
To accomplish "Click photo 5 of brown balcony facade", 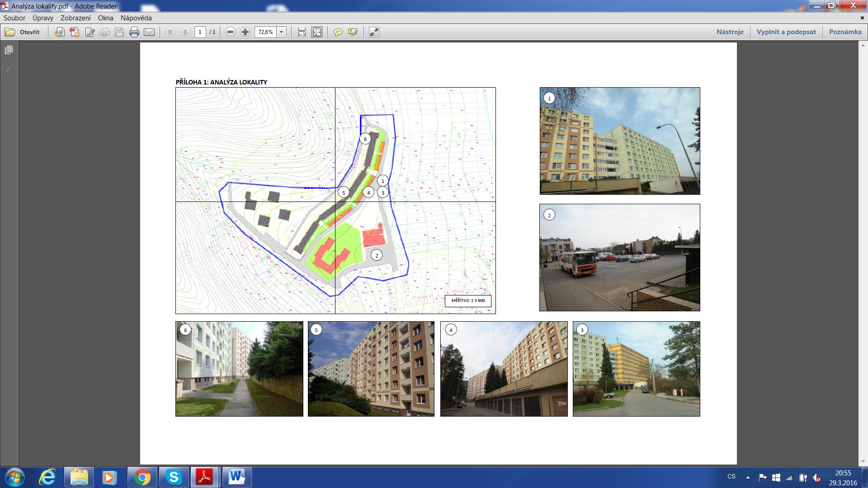I will pos(371,369).
